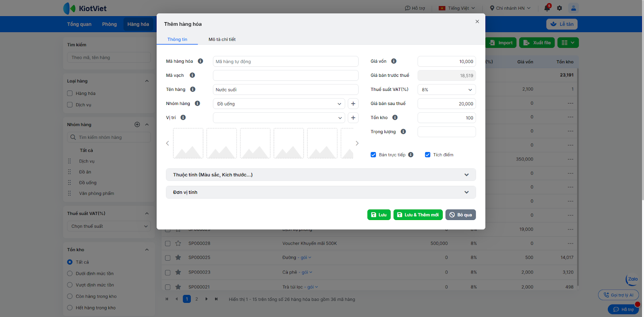Click the info icon beside Mã hàng hóa
This screenshot has width=644, height=317.
(x=200, y=61)
